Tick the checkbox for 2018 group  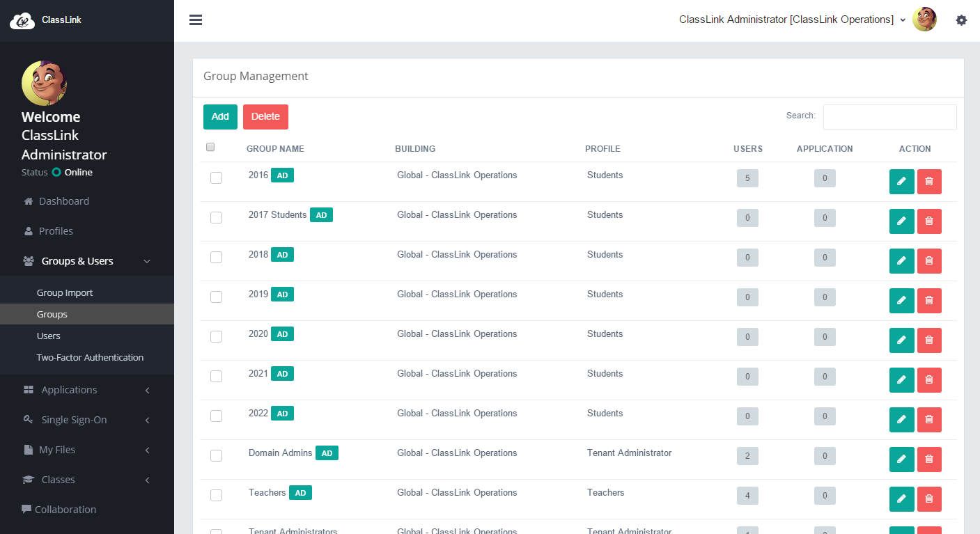[216, 257]
